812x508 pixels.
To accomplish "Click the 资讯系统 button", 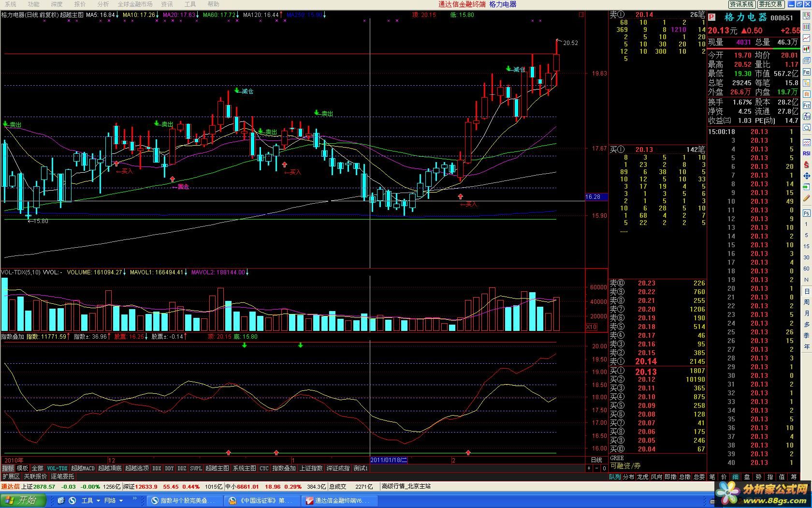I will pyautogui.click(x=742, y=4).
